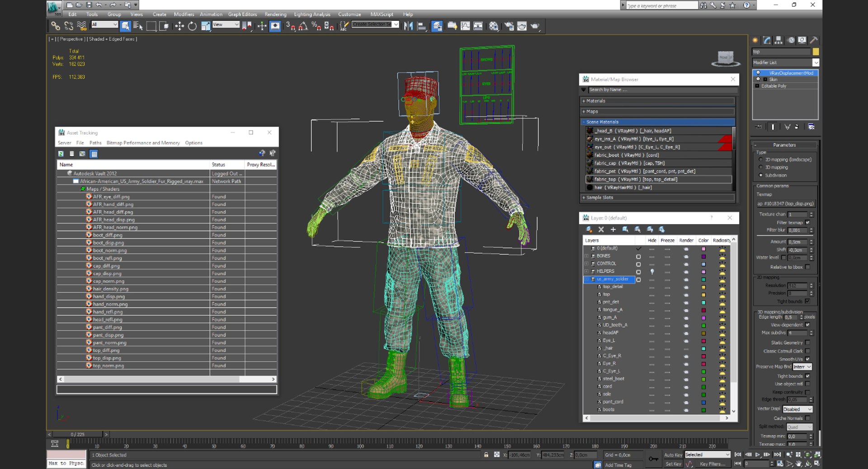The image size is (868, 469).
Task: Open the Paths menu in Asset Tracking
Action: 95,143
